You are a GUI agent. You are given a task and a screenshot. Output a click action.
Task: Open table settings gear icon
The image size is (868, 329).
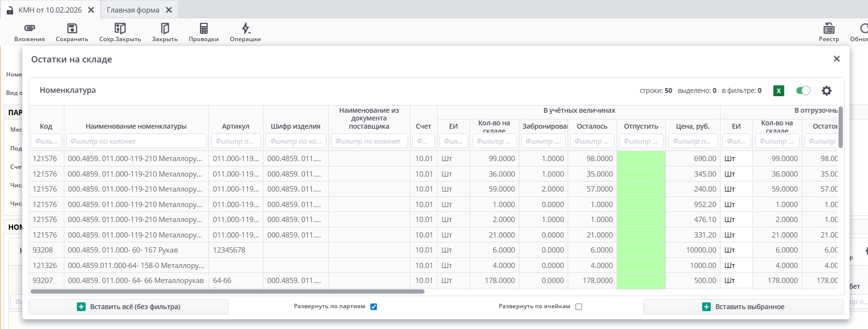pyautogui.click(x=827, y=90)
